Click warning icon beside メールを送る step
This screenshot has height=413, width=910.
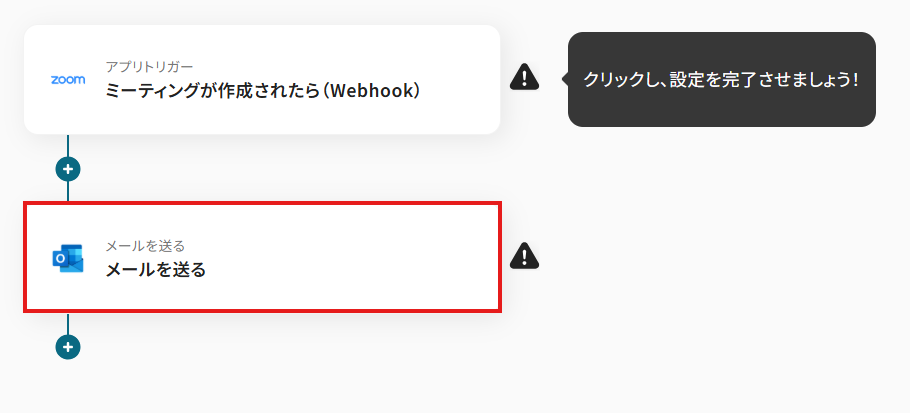point(525,256)
